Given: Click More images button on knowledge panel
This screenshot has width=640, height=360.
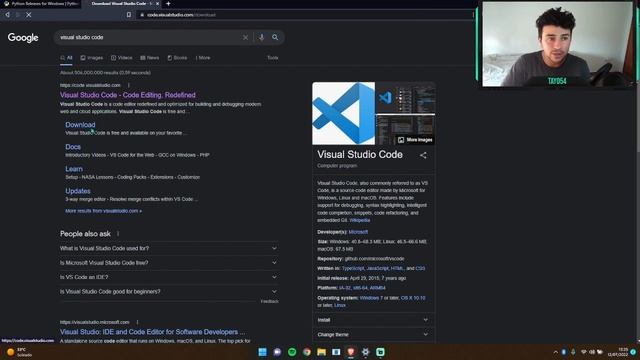Looking at the screenshot, I should click(415, 140).
